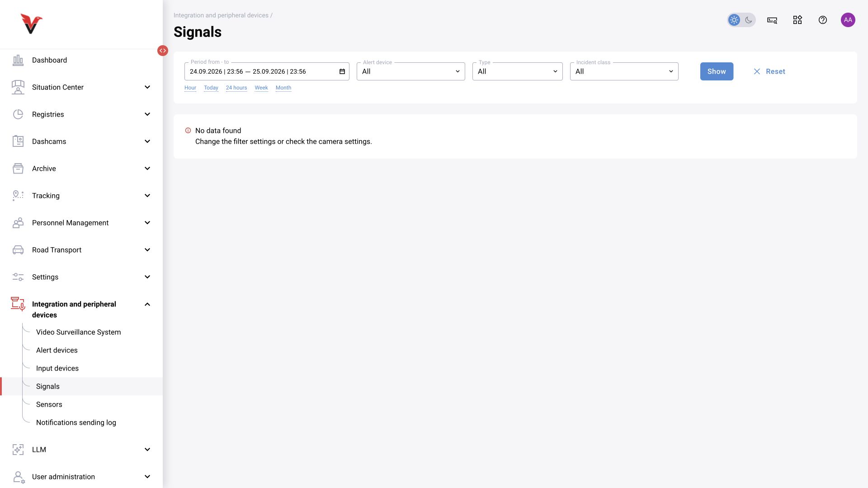Screen dimensions: 868x488
Task: Click the Dashcams device icon
Action: 18,141
